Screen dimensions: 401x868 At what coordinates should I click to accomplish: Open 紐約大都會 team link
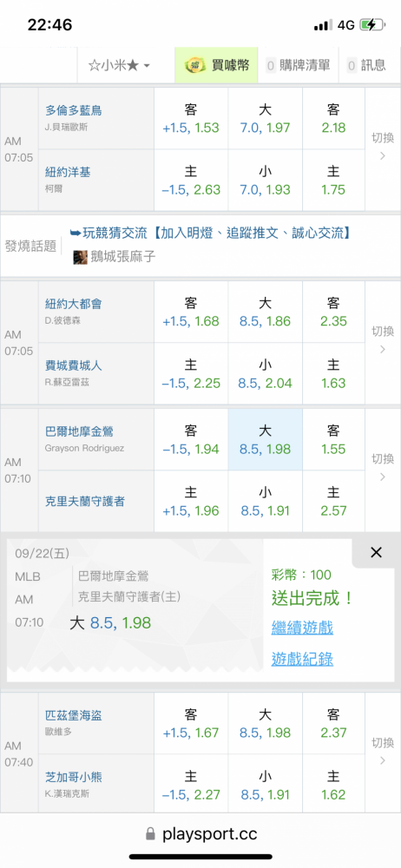[73, 303]
